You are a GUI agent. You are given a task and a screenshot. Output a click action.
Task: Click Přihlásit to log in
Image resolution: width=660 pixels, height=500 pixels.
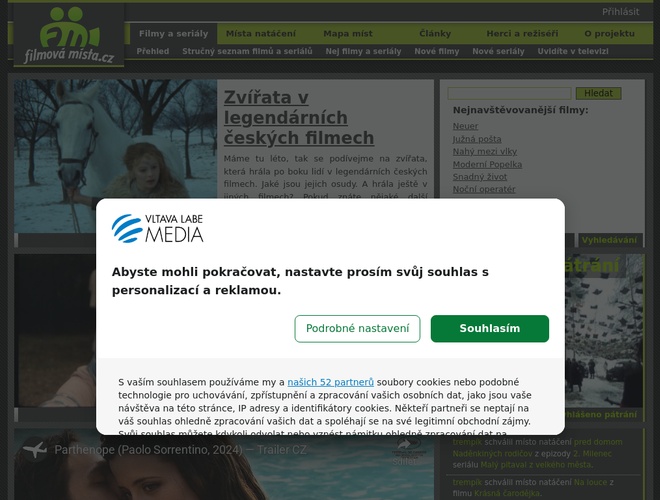(x=620, y=12)
